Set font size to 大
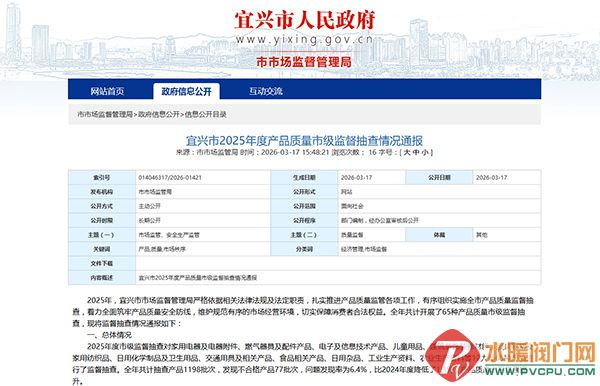 [407, 152]
